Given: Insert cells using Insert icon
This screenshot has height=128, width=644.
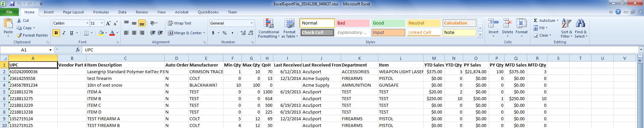Looking at the screenshot, I should (493, 24).
